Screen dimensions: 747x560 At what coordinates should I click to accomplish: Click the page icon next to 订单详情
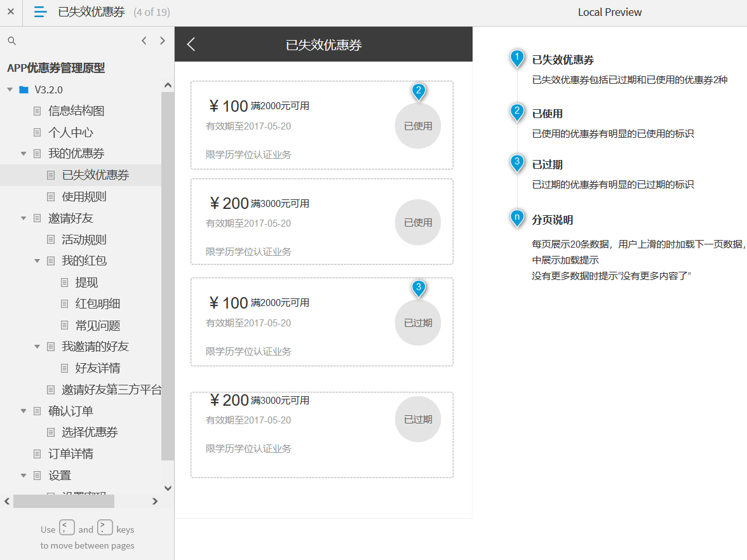click(x=37, y=454)
